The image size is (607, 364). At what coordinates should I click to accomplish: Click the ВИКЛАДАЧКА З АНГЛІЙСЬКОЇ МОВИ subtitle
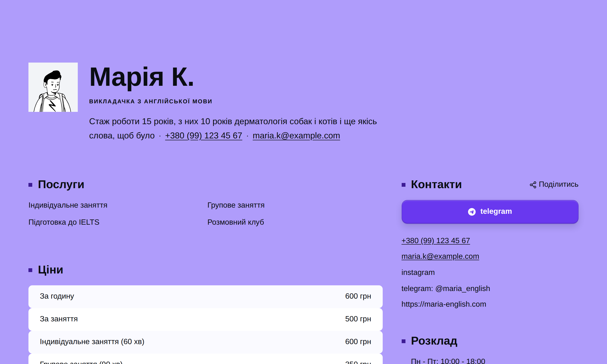coord(151,101)
